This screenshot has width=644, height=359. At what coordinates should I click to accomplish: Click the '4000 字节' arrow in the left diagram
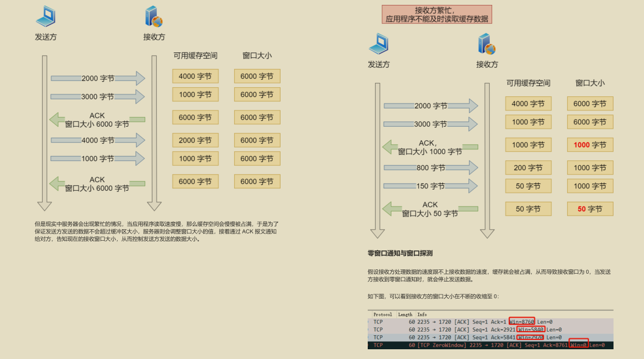(98, 140)
